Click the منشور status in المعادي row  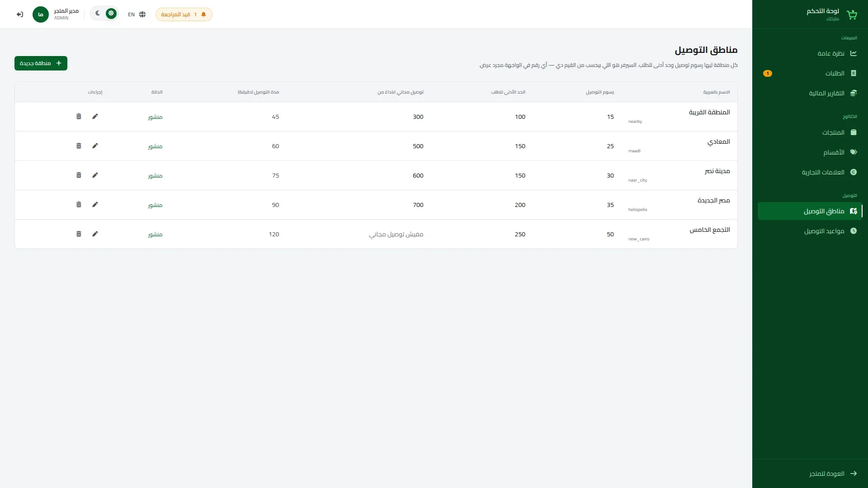point(155,146)
